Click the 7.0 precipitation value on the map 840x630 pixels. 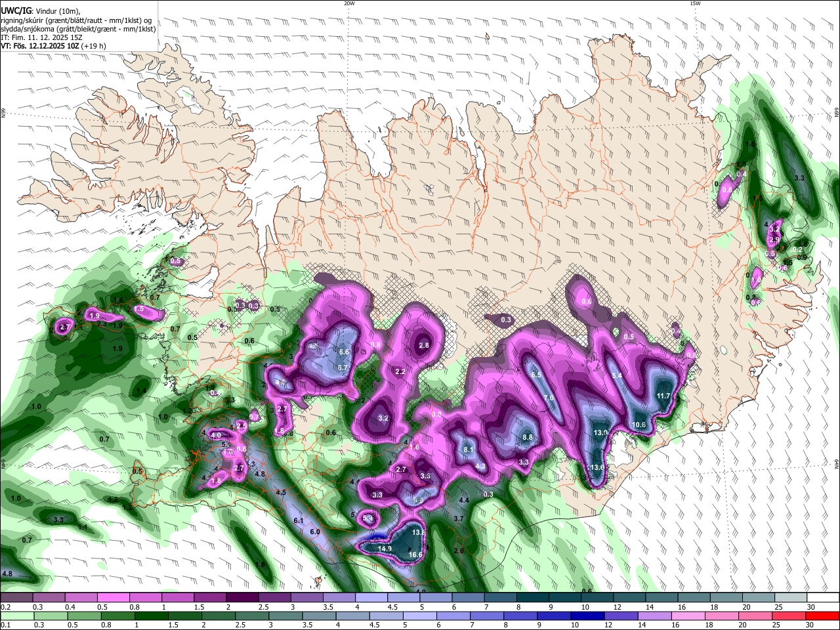coord(549,398)
